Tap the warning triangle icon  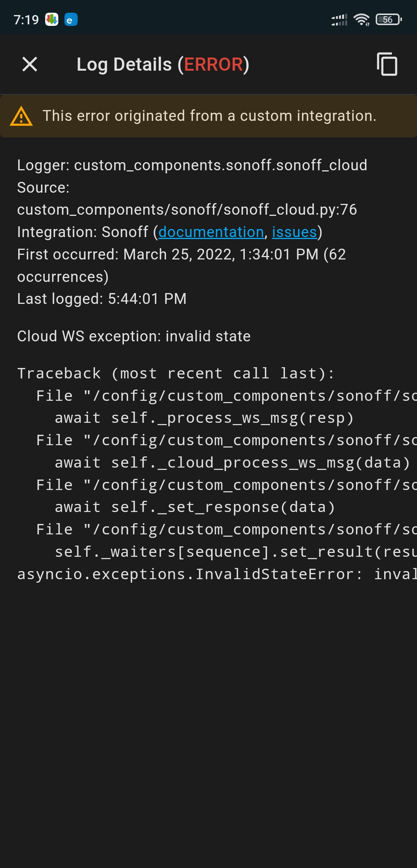click(20, 115)
